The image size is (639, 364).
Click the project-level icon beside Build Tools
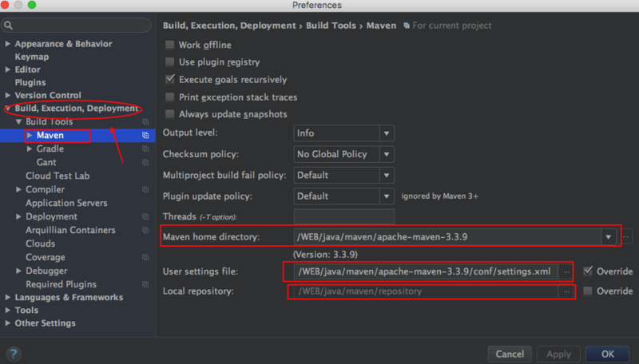(145, 122)
